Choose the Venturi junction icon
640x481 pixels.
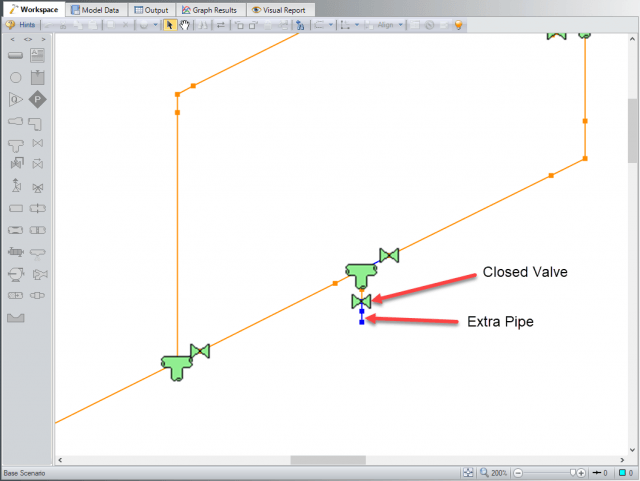click(16, 230)
